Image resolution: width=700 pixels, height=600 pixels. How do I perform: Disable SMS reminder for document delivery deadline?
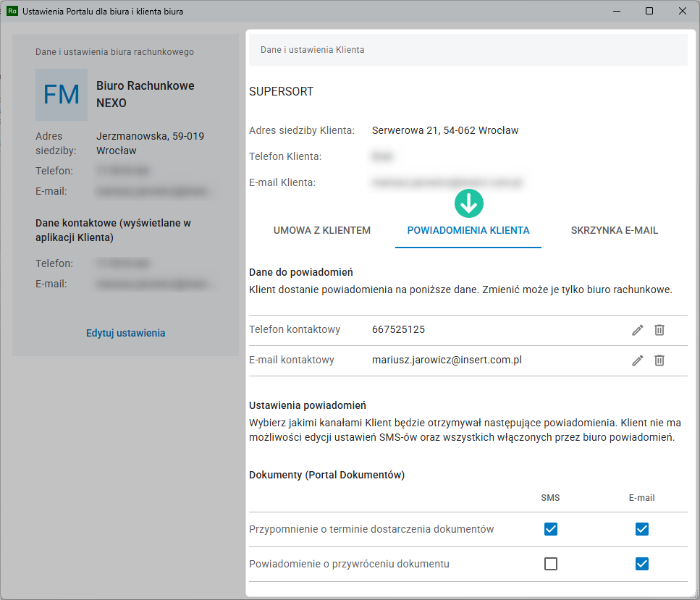pyautogui.click(x=551, y=529)
